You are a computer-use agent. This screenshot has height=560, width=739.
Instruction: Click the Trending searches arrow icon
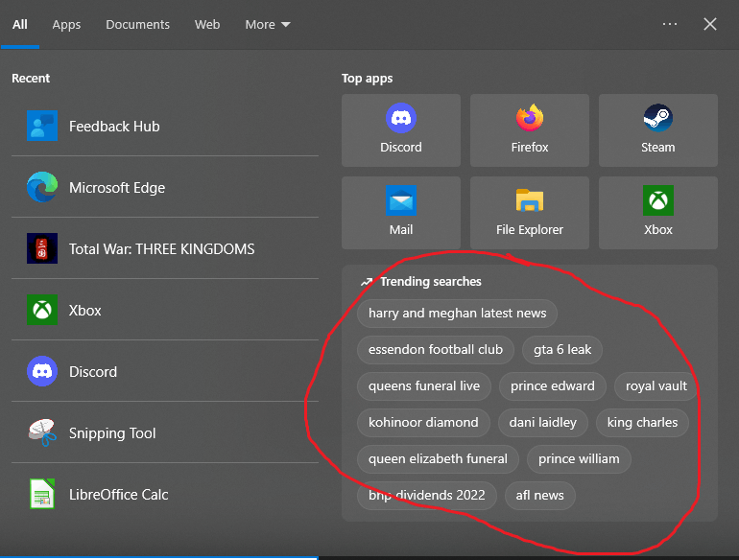(367, 282)
